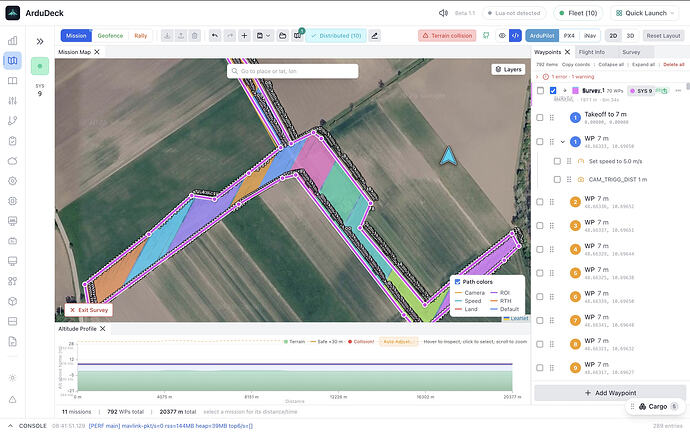Image resolution: width=690 pixels, height=433 pixels.
Task: Toggle the blue checked Survey 1 checkbox
Action: [x=553, y=91]
